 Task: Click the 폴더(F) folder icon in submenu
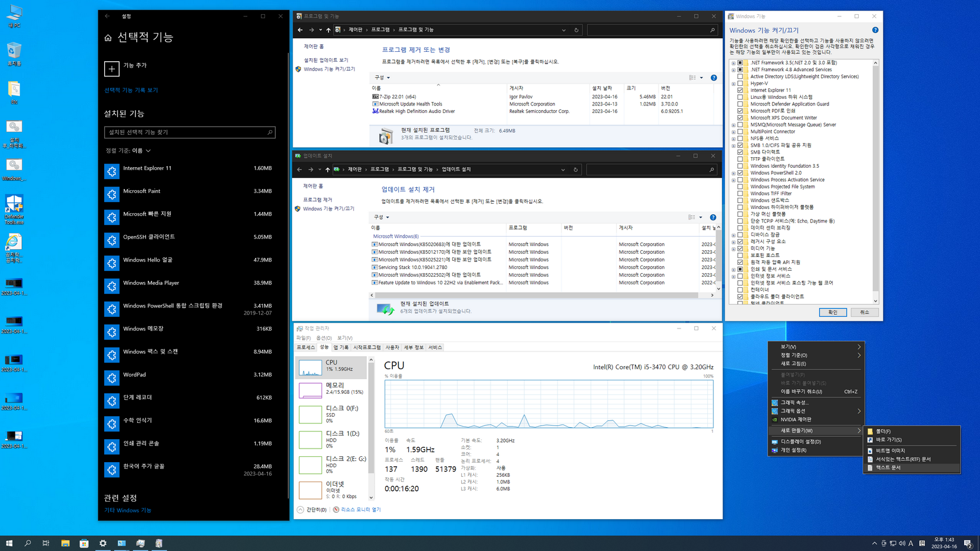(870, 431)
